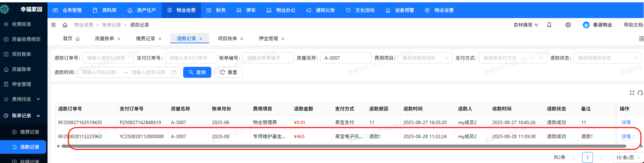Switch community via 杏林雅苑 dropdown
Image resolution: width=644 pixels, height=163 pixels.
point(526,25)
